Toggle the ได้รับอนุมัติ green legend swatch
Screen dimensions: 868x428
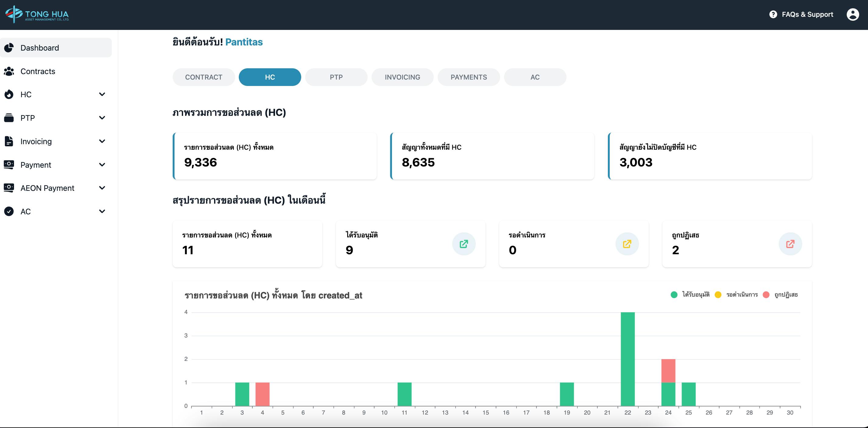coord(674,295)
